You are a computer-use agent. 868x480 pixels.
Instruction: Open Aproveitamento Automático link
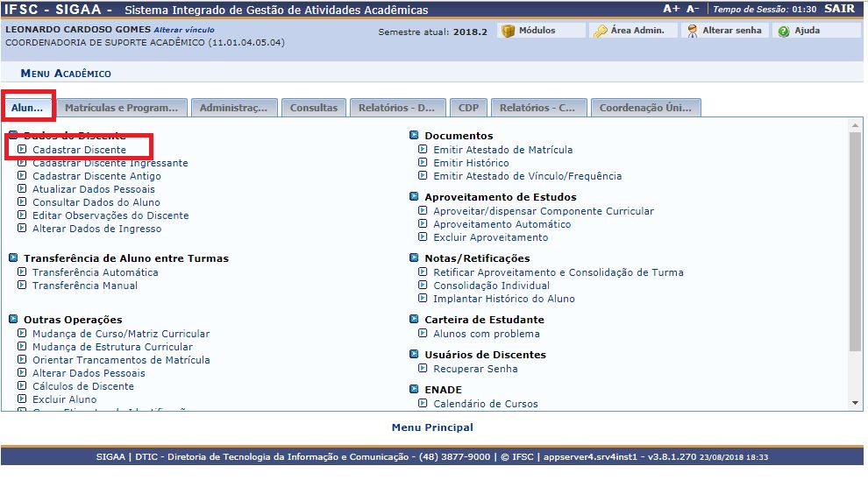tap(502, 224)
